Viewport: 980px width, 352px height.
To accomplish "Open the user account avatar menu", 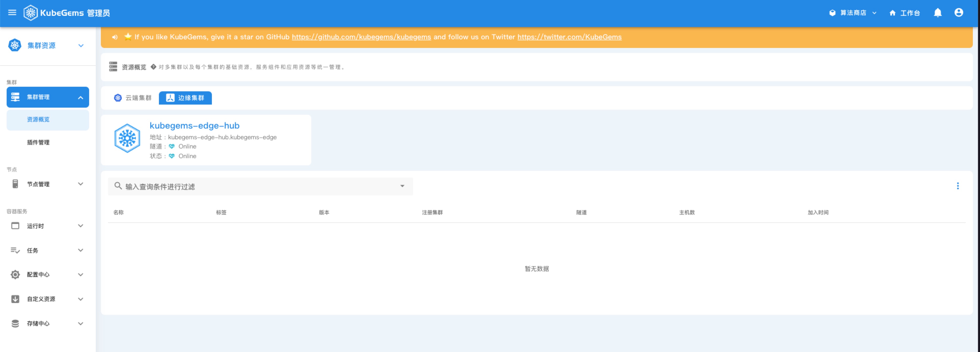I will [959, 13].
